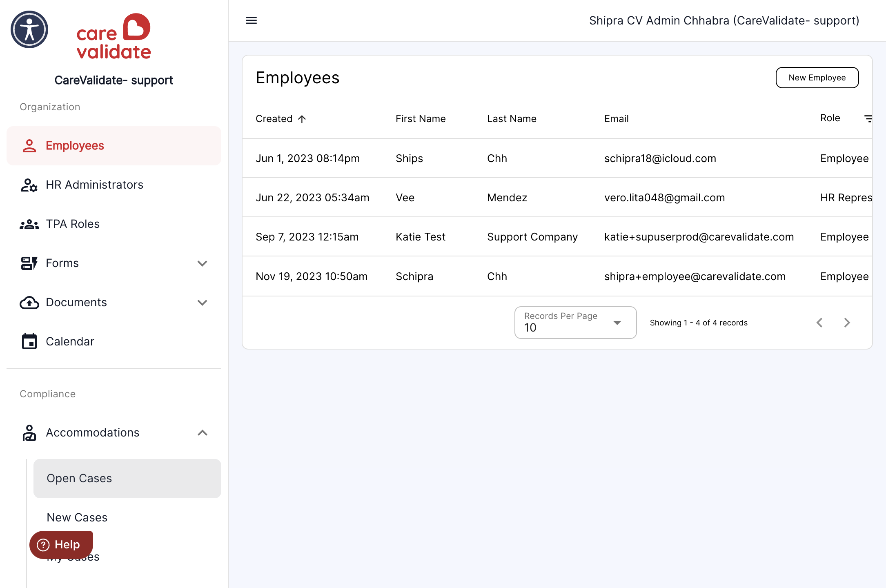
Task: Open the Calendar menu item
Action: (x=114, y=341)
